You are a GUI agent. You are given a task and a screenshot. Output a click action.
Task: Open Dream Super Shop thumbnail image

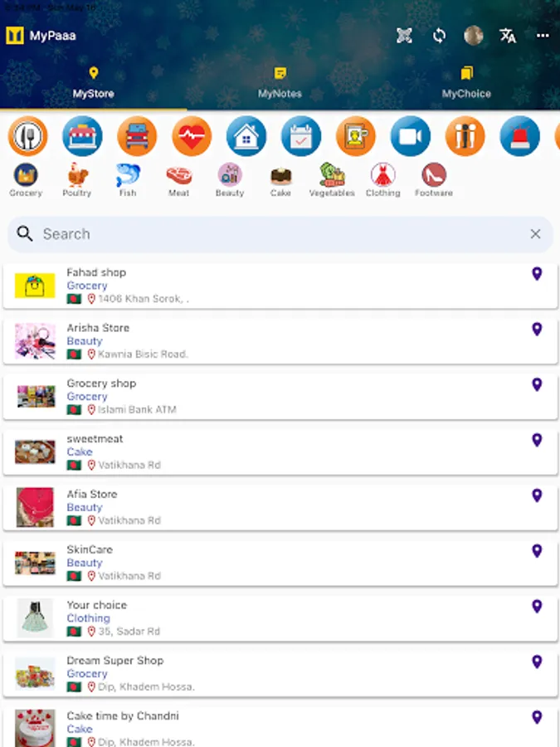pyautogui.click(x=35, y=674)
